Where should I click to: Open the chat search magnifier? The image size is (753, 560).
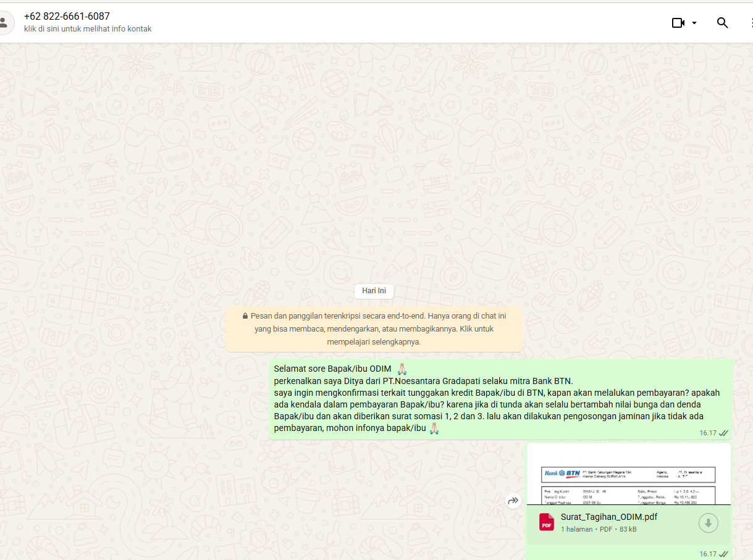(722, 23)
